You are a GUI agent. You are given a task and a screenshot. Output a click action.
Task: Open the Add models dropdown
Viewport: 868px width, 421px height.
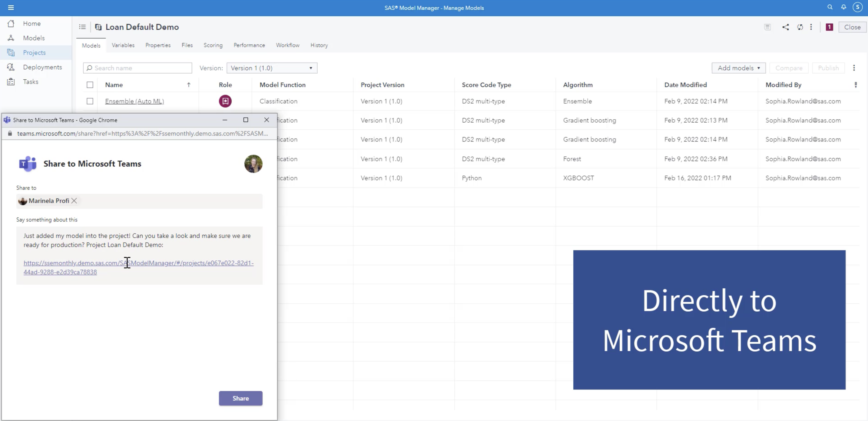click(738, 68)
